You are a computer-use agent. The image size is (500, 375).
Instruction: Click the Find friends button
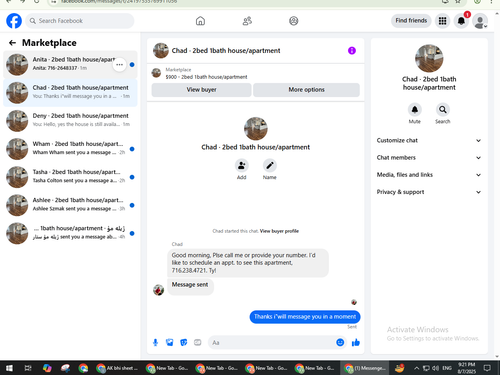coord(411,21)
